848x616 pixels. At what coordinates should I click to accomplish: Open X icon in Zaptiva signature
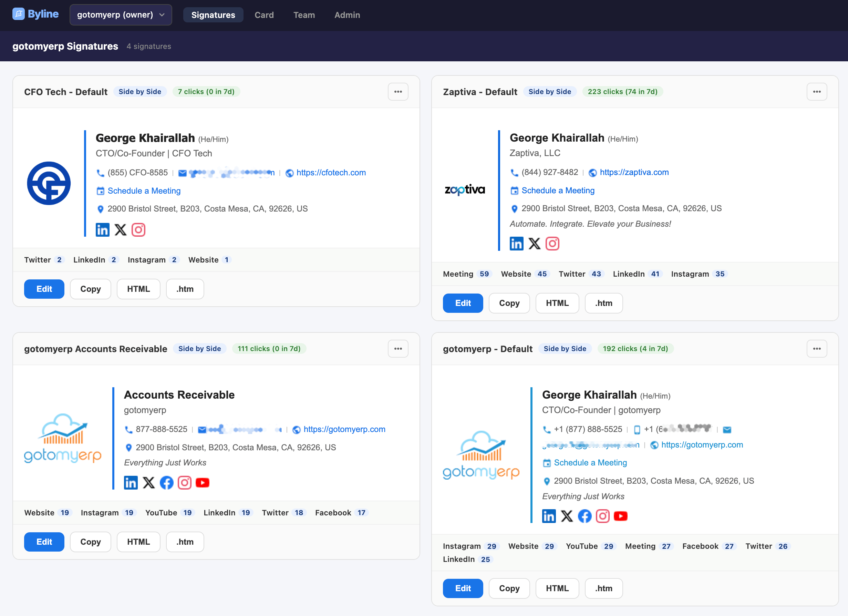534,244
